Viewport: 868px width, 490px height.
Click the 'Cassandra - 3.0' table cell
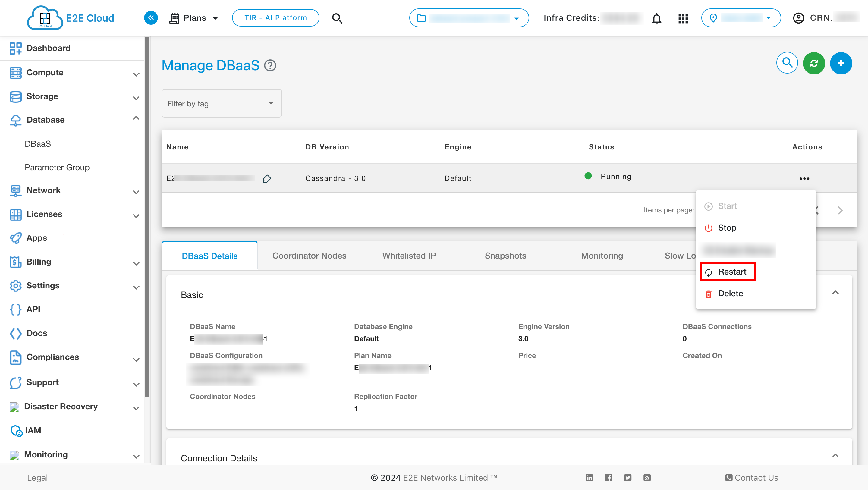(x=335, y=178)
